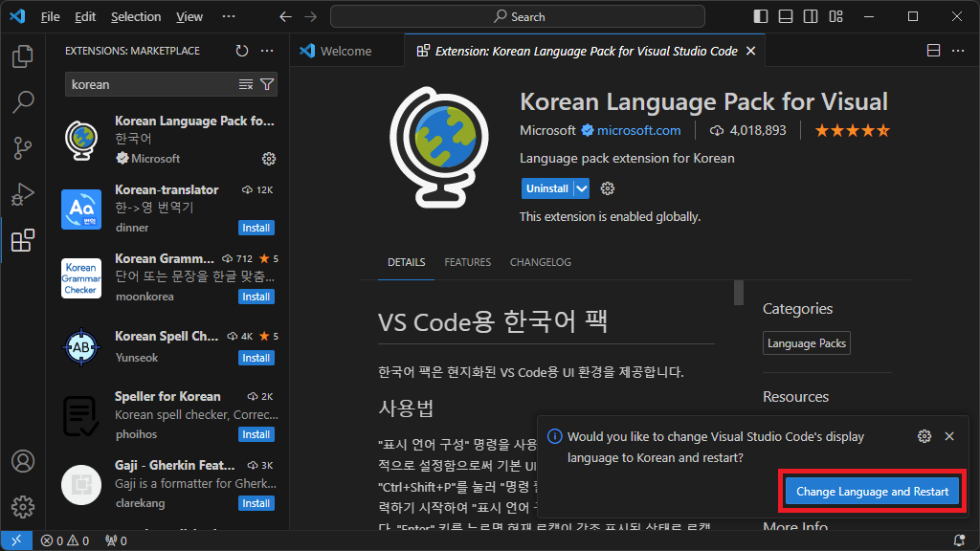Select Korean-translator list item
980x551 pixels.
167,209
